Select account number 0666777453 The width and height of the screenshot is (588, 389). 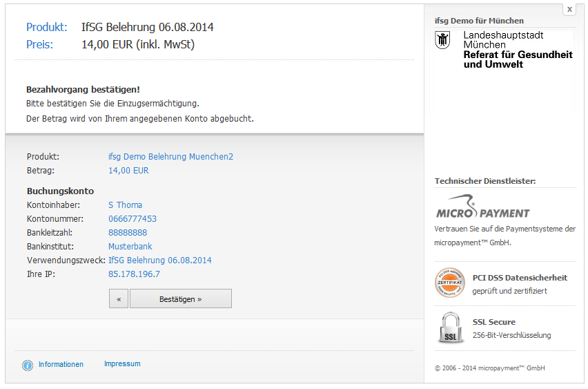coord(133,219)
